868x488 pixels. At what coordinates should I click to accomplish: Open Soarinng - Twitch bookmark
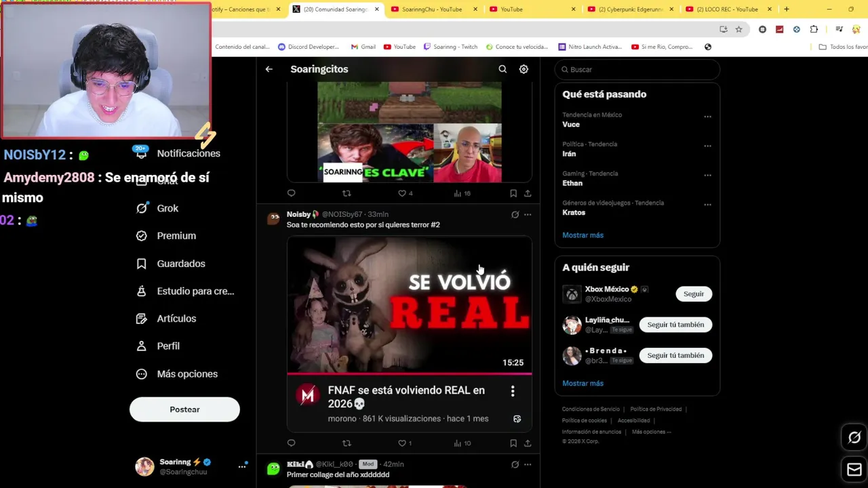coord(450,47)
